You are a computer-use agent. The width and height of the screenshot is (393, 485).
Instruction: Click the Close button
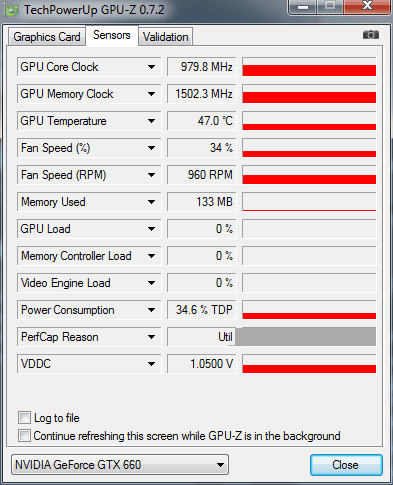[x=346, y=465]
